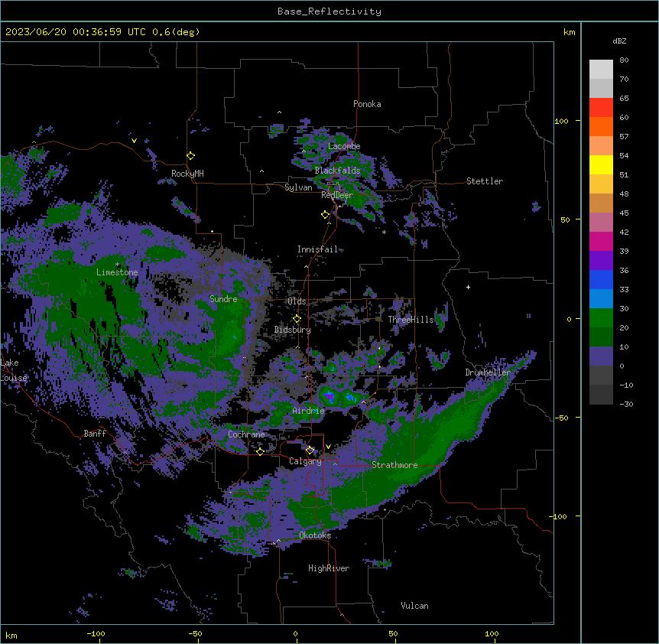This screenshot has width=659, height=644.
Task: Click the green 20-30 dBZ legend swatch
Action: point(601,318)
